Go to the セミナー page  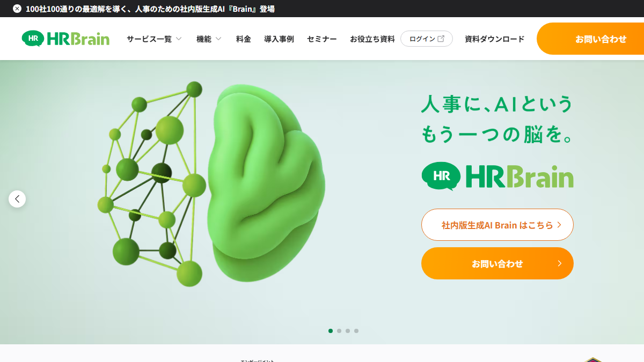322,39
